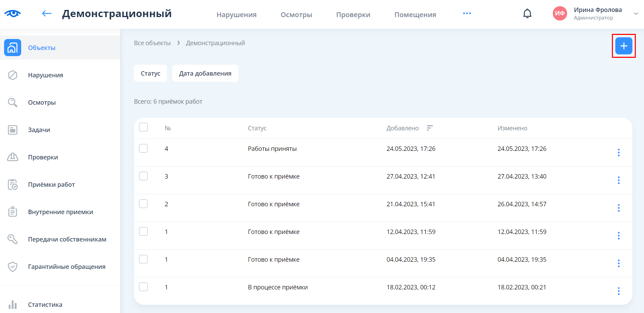This screenshot has height=313, width=644.
Task: Check the box for row number 4
Action: pos(143,148)
